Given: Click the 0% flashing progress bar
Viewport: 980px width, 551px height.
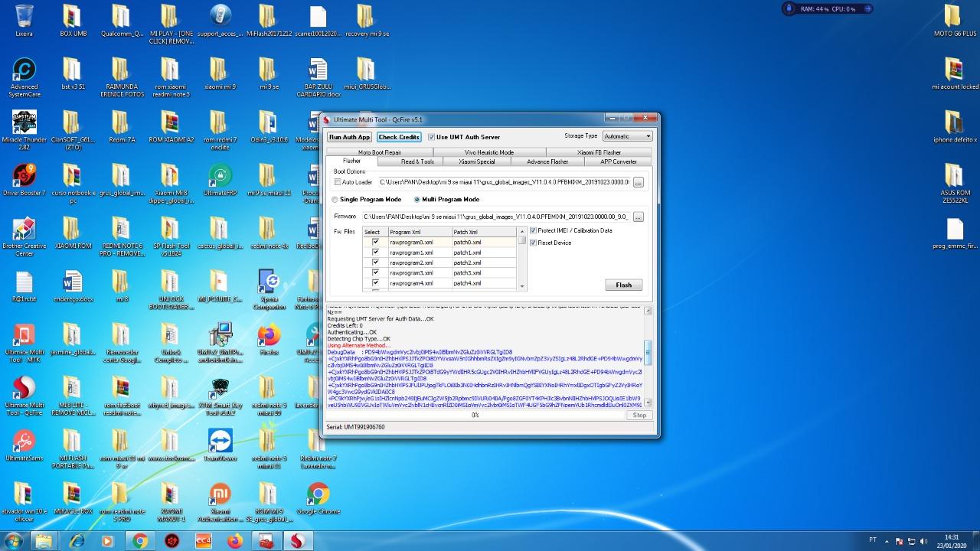Looking at the screenshot, I should 475,415.
